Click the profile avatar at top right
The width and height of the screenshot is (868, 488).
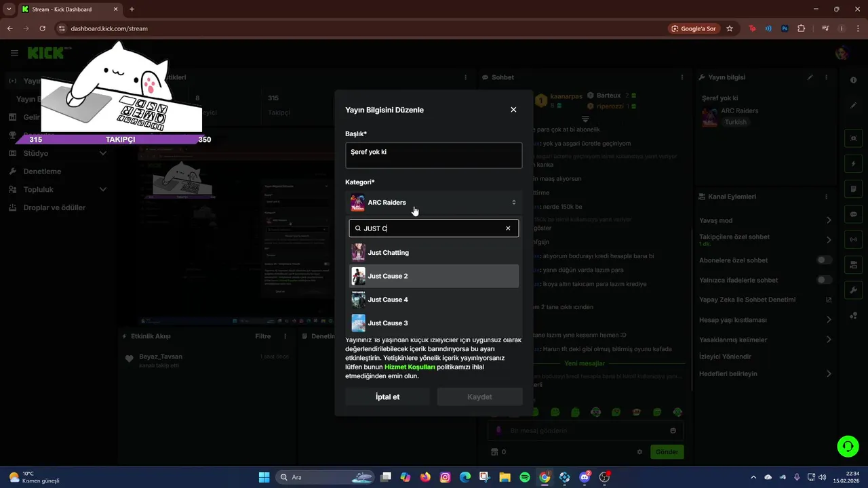tap(842, 53)
